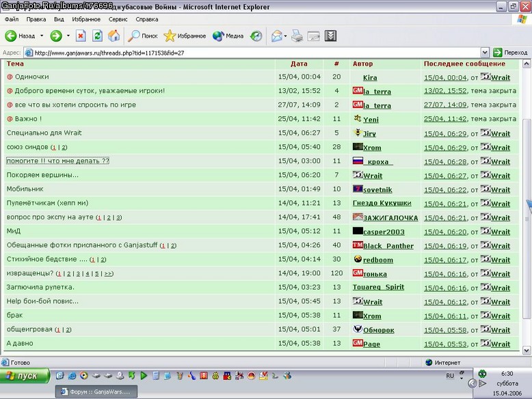Print the page using the printer icon
Viewport: 532px width, 399px height.
tap(297, 36)
